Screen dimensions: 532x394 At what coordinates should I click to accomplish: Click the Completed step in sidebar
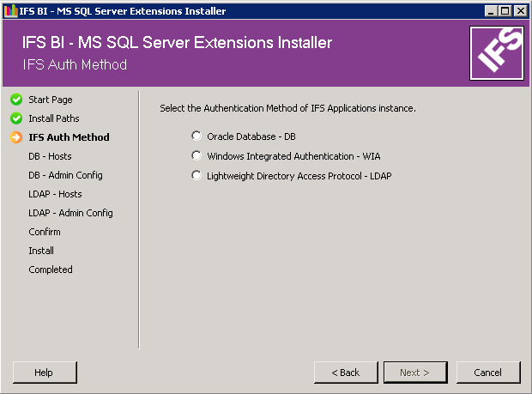(x=51, y=270)
